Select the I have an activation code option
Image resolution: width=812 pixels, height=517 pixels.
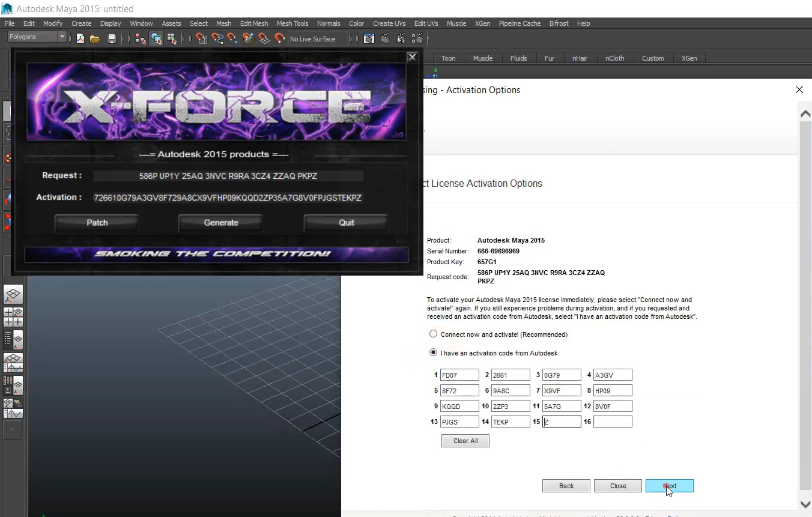(x=433, y=352)
